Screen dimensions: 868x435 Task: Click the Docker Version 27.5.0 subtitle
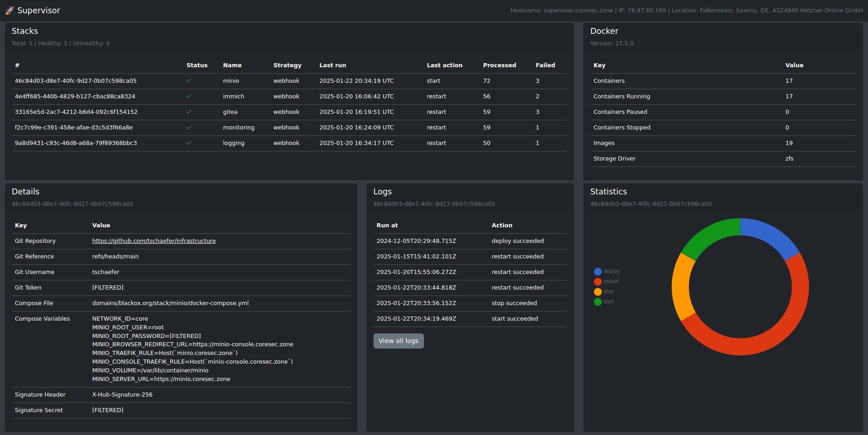[x=612, y=43]
